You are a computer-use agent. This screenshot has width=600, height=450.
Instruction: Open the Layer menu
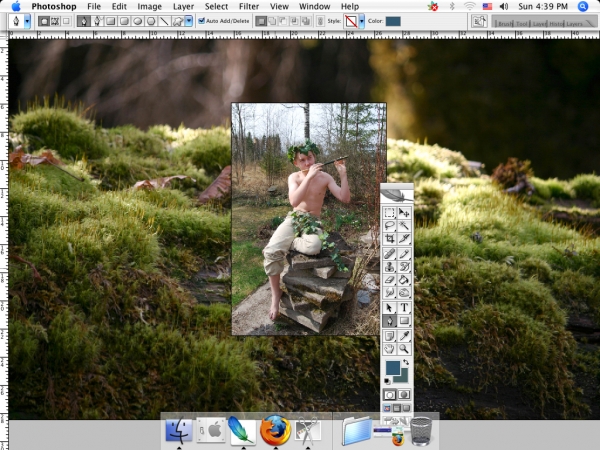[183, 7]
